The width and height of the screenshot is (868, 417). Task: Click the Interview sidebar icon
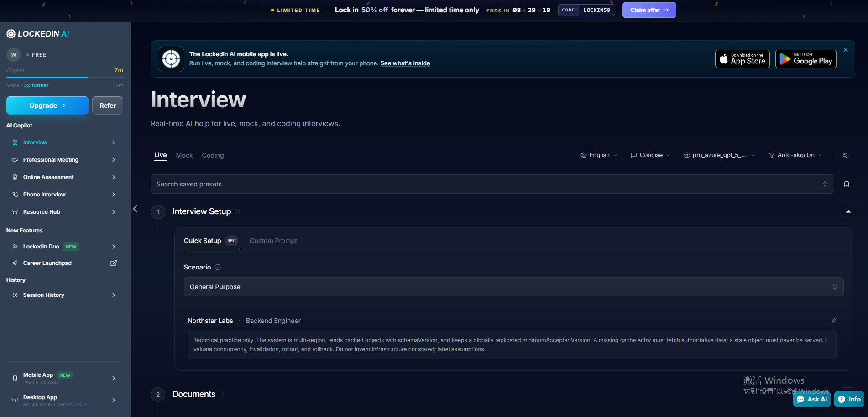point(15,143)
